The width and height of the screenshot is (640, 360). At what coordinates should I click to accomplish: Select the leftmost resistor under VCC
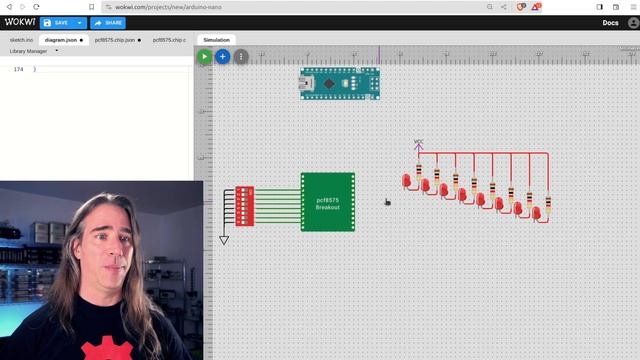pyautogui.click(x=418, y=171)
